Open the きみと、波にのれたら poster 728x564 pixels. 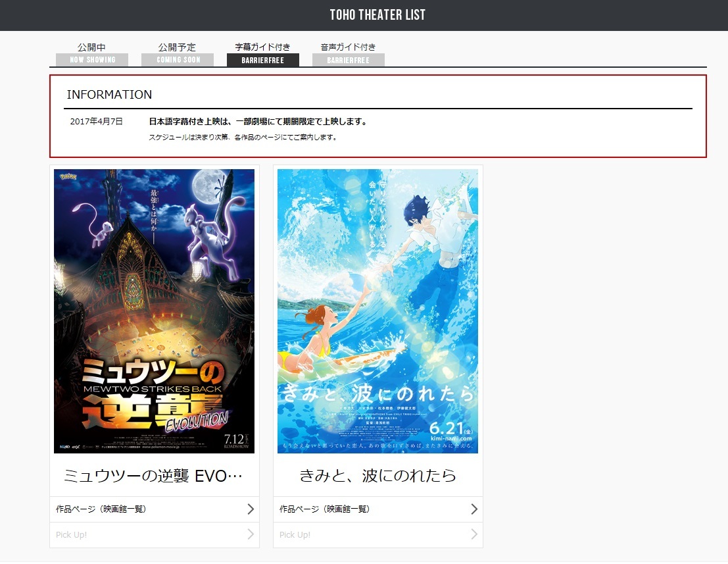point(377,311)
